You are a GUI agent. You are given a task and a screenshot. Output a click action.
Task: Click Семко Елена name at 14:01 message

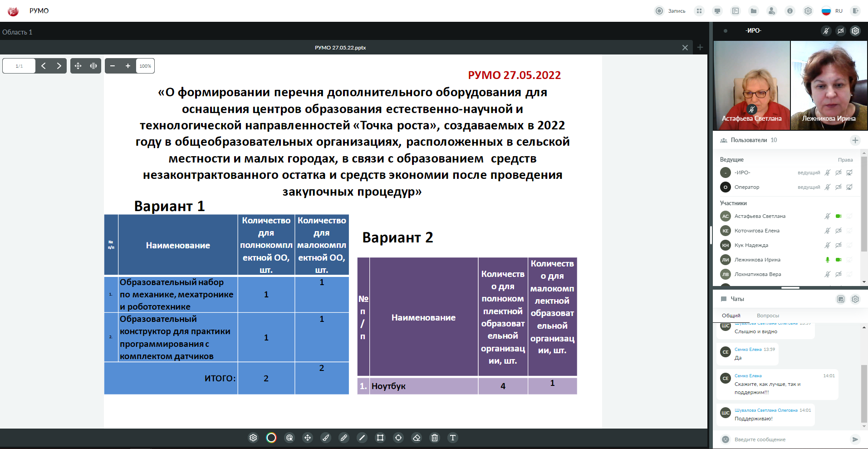(748, 376)
